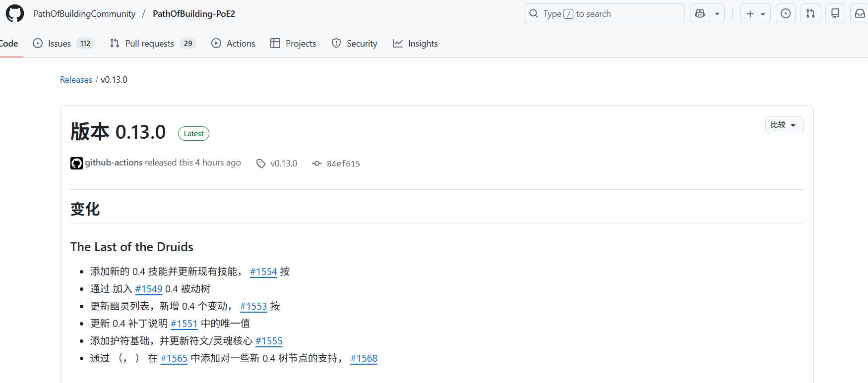Click the commit icon beside 84ef615
This screenshot has height=383, width=868.
[317, 164]
